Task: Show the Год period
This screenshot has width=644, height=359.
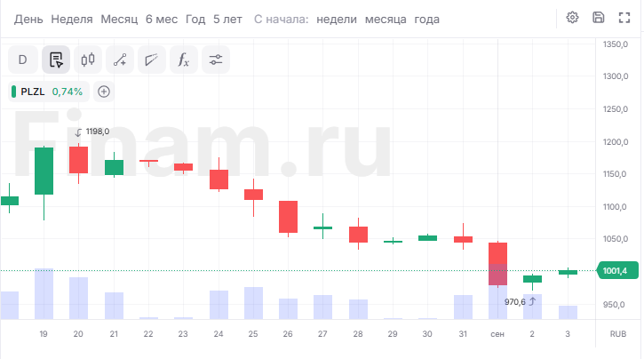Action: [x=195, y=20]
